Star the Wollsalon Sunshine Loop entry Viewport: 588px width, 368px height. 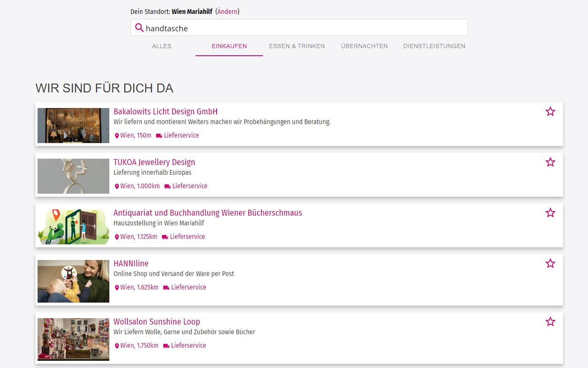click(550, 322)
